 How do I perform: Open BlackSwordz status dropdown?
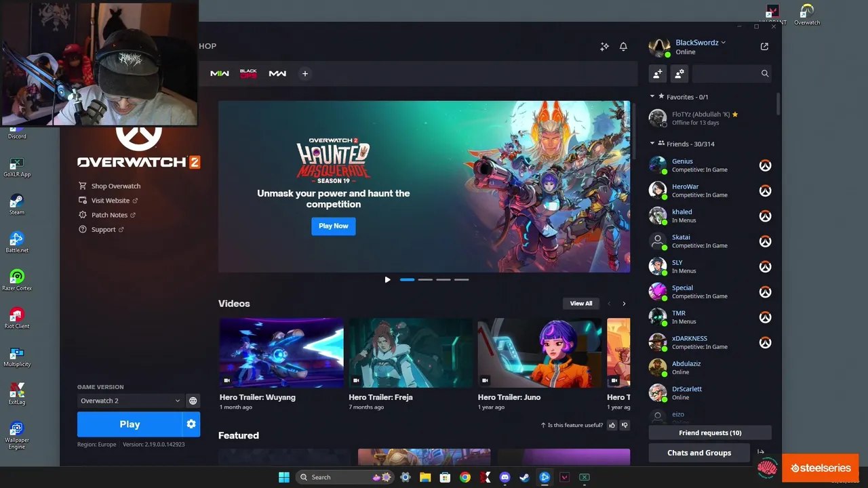[x=701, y=42]
